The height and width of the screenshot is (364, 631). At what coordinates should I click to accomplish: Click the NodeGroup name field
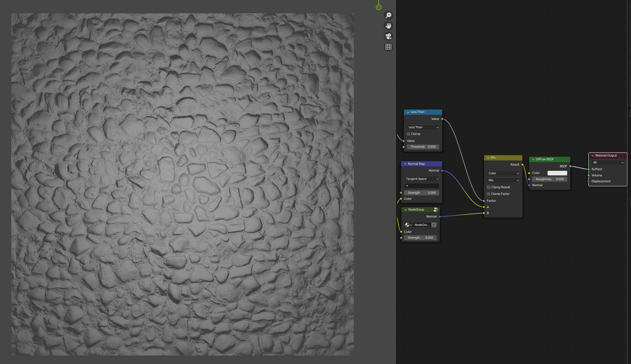click(422, 225)
